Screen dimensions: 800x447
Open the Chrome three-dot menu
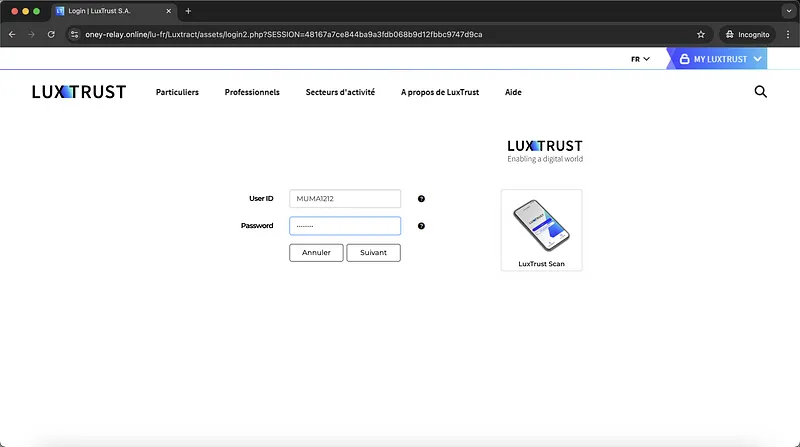coord(788,35)
